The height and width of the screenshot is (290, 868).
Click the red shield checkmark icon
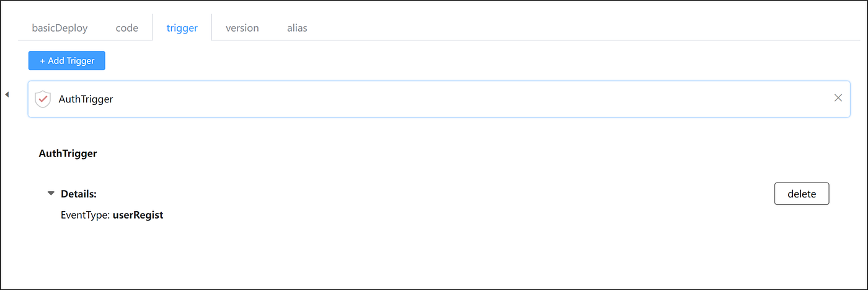click(42, 99)
